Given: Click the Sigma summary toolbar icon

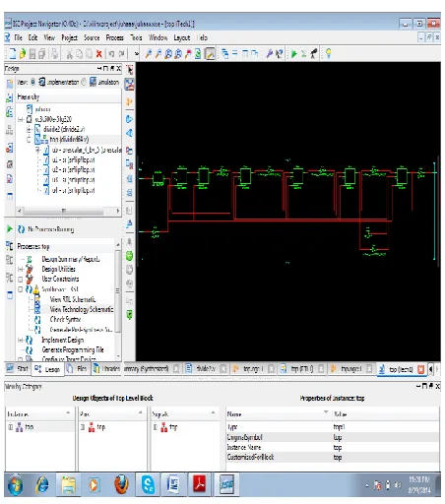Looking at the screenshot, I should tap(304, 53).
